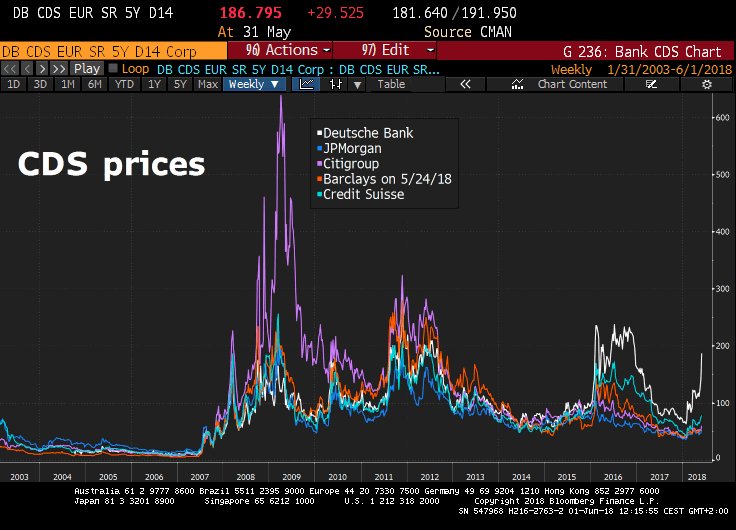Skip to last frame with double-right arrows
The width and height of the screenshot is (736, 530).
click(59, 69)
